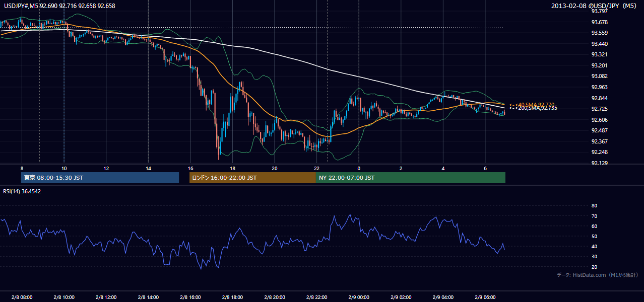Viewport: 644px width, 302px height.
Task: Click the date label 2/8 16:00
Action: point(190,297)
